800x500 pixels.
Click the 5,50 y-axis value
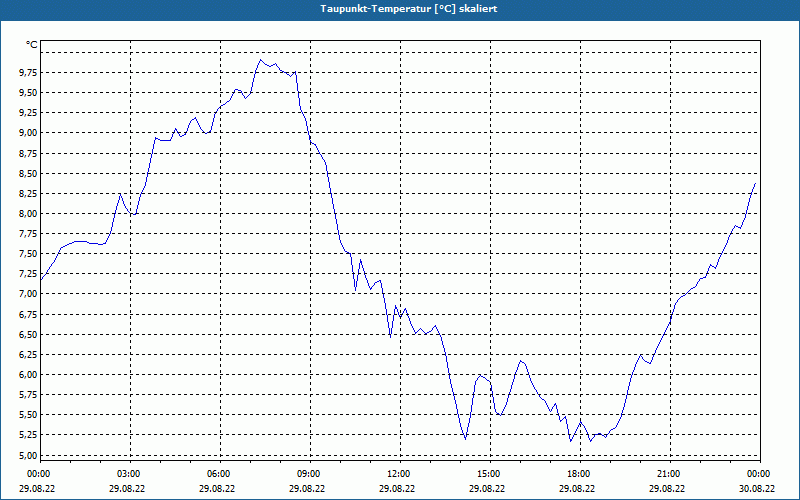click(28, 415)
